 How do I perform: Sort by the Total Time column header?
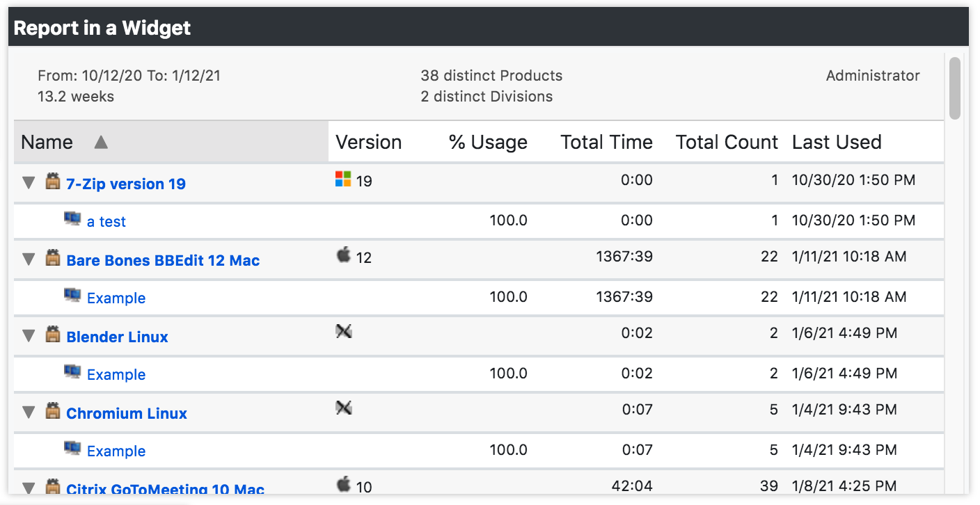coord(607,143)
